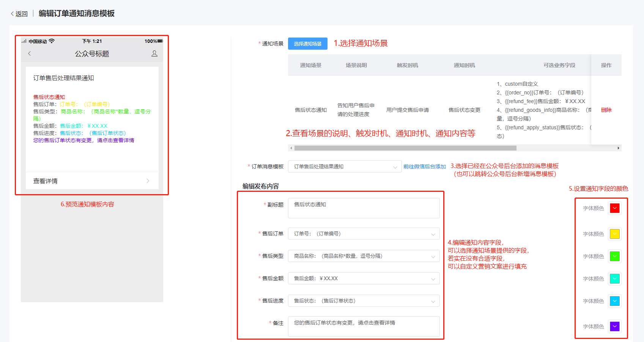644x342 pixels.
Task: Delete the 售后状态通知 scene row
Action: tap(606, 110)
